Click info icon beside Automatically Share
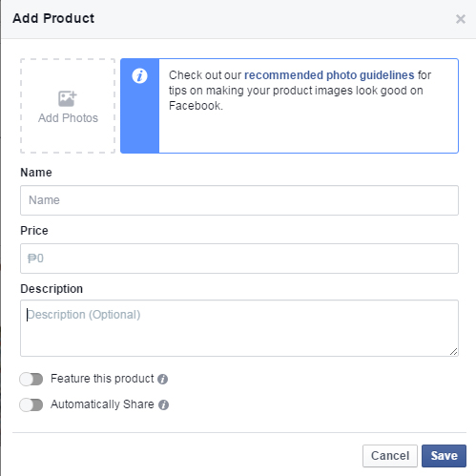The width and height of the screenshot is (476, 476). tap(163, 404)
